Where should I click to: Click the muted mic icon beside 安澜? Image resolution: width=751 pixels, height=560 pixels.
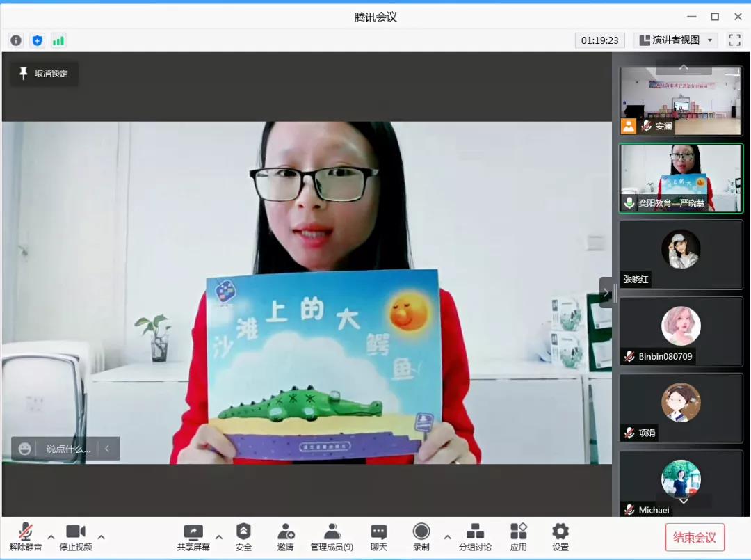pos(646,126)
